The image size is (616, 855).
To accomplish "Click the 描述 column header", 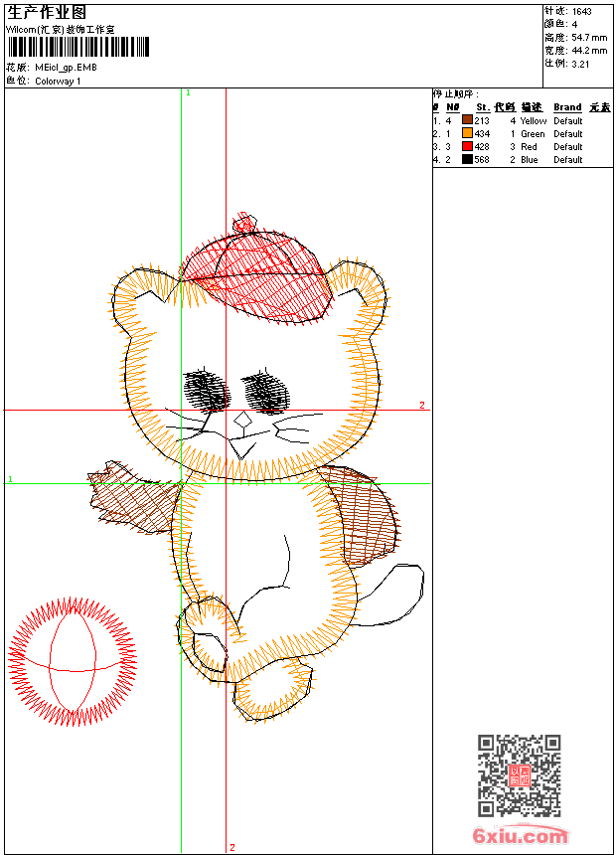I will (532, 107).
